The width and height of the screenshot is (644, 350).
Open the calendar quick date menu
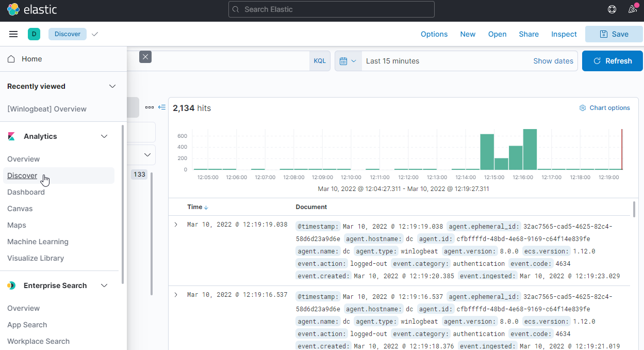click(348, 61)
